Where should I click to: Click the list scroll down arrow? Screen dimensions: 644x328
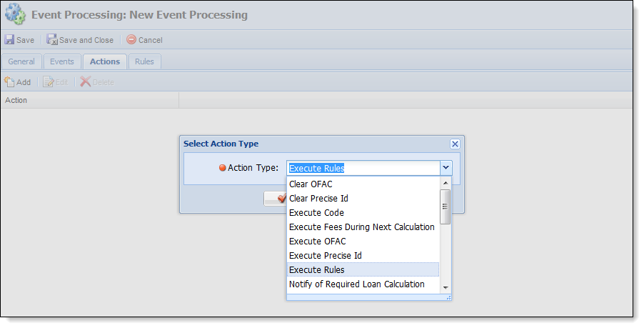tap(446, 288)
